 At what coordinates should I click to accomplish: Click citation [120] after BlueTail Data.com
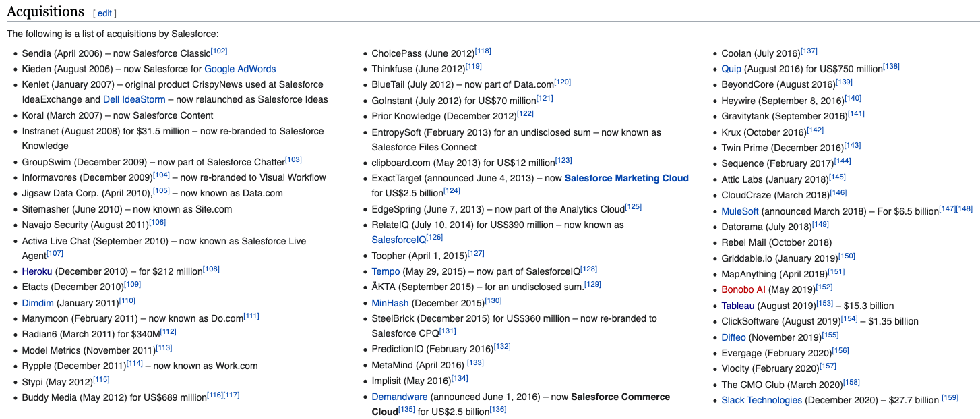562,82
